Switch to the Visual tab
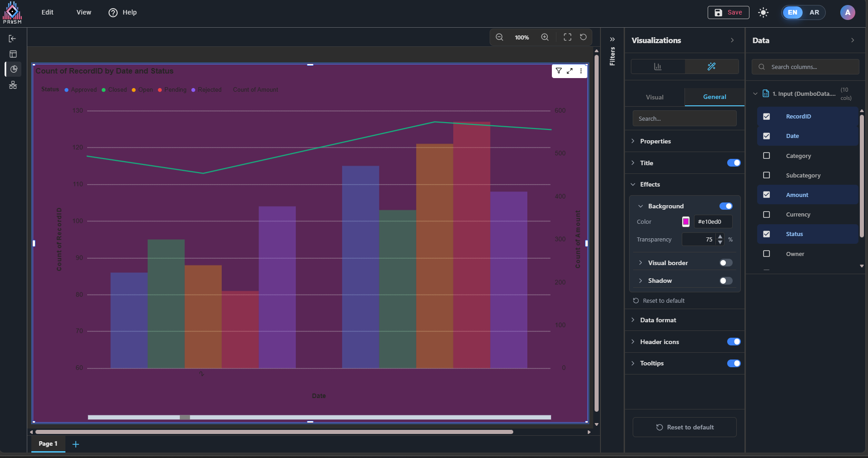 [655, 97]
